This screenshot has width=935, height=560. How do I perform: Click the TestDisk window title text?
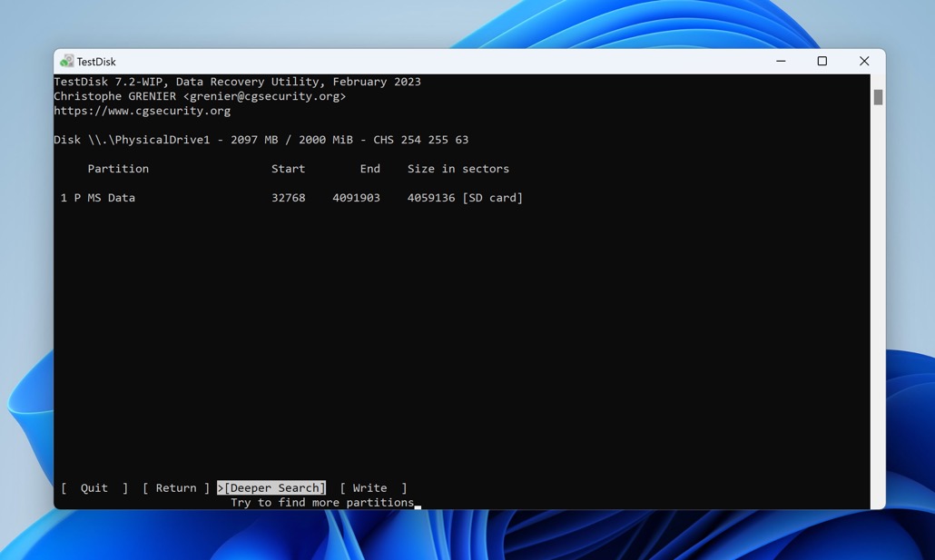tap(96, 62)
